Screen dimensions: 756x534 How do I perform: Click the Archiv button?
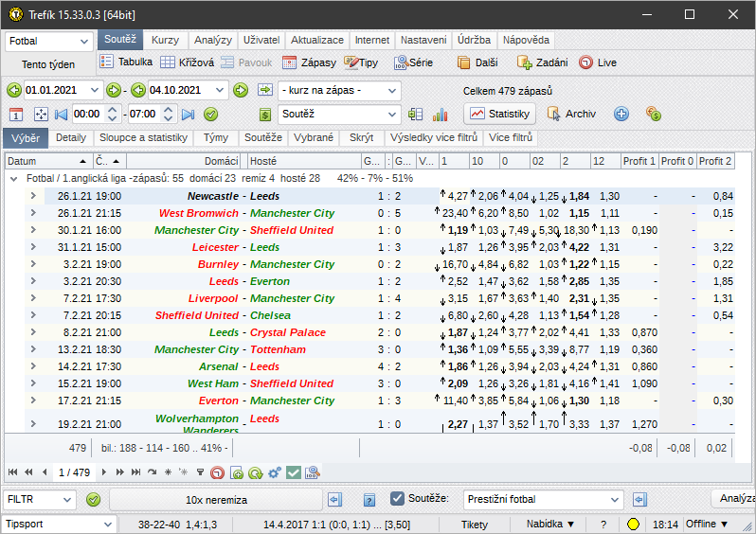tap(571, 114)
